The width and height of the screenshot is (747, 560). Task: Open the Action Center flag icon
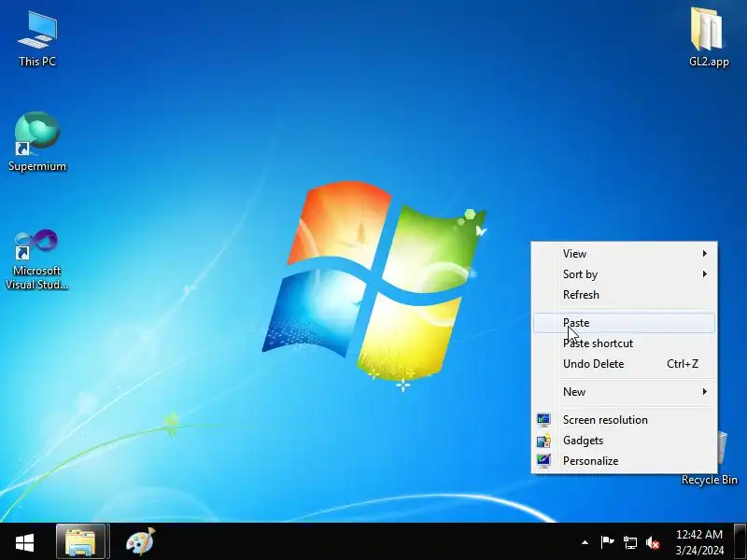coord(607,542)
